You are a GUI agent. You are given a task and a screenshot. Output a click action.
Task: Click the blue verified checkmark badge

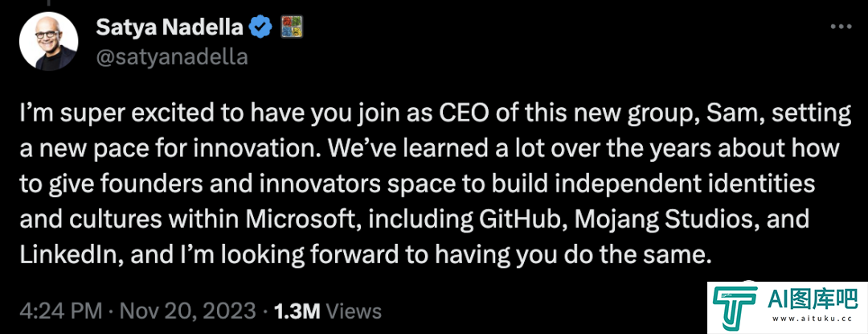[x=260, y=27]
